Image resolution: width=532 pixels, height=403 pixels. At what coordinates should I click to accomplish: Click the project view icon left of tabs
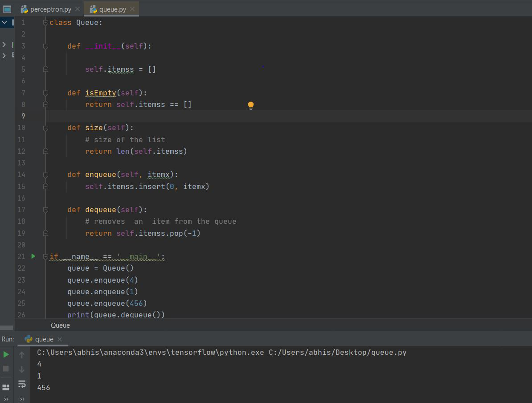click(7, 9)
